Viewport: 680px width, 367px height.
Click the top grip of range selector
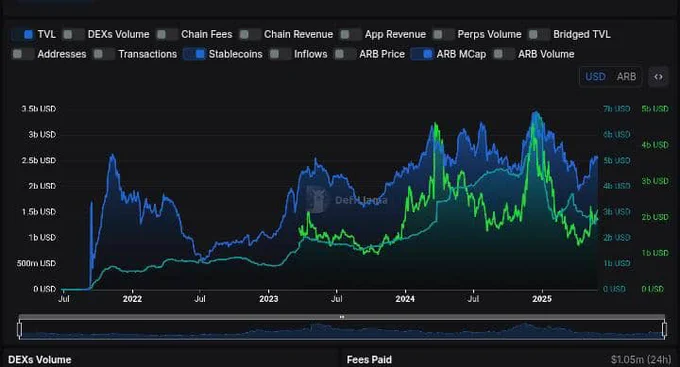342,317
